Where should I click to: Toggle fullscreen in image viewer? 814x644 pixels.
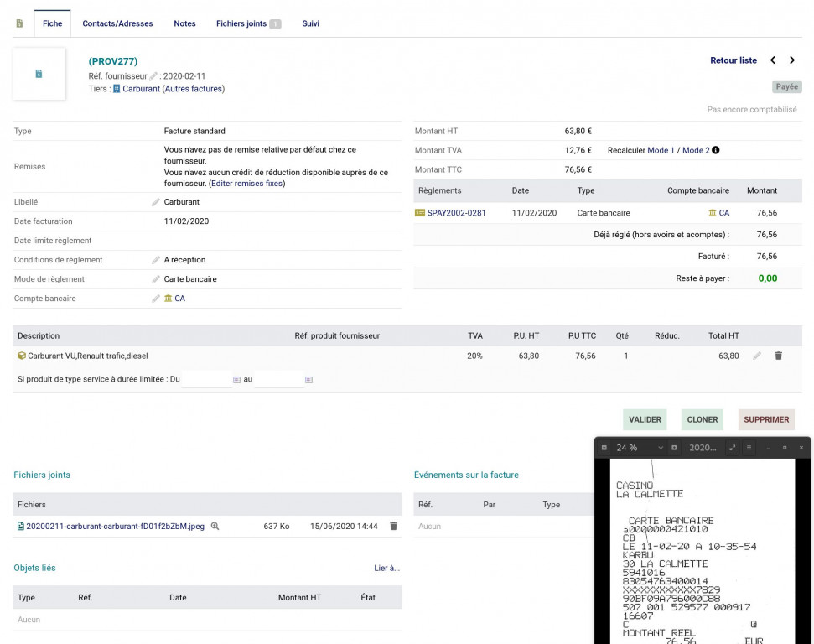click(x=732, y=448)
